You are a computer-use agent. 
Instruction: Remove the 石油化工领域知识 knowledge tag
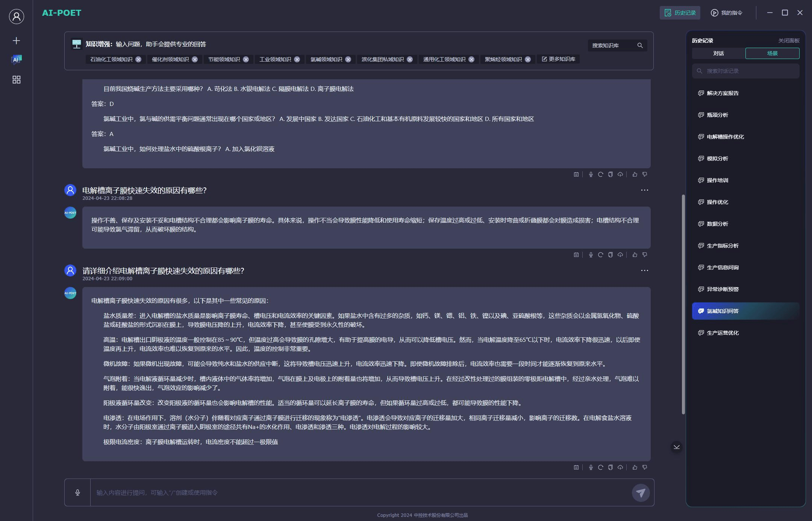pos(138,59)
